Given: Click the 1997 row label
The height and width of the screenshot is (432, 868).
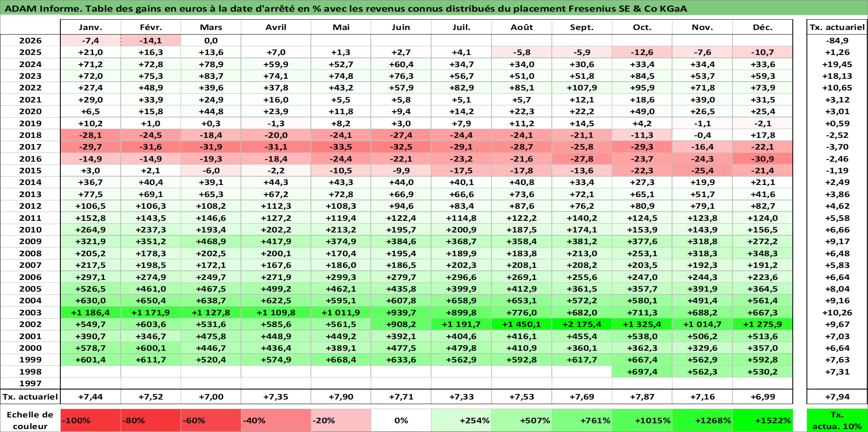Looking at the screenshot, I should coord(30,383).
